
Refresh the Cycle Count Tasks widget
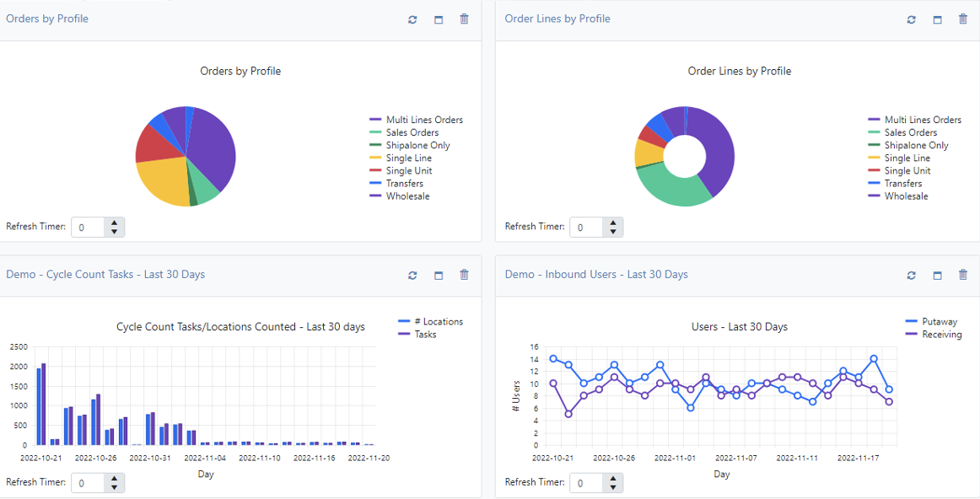tap(412, 275)
